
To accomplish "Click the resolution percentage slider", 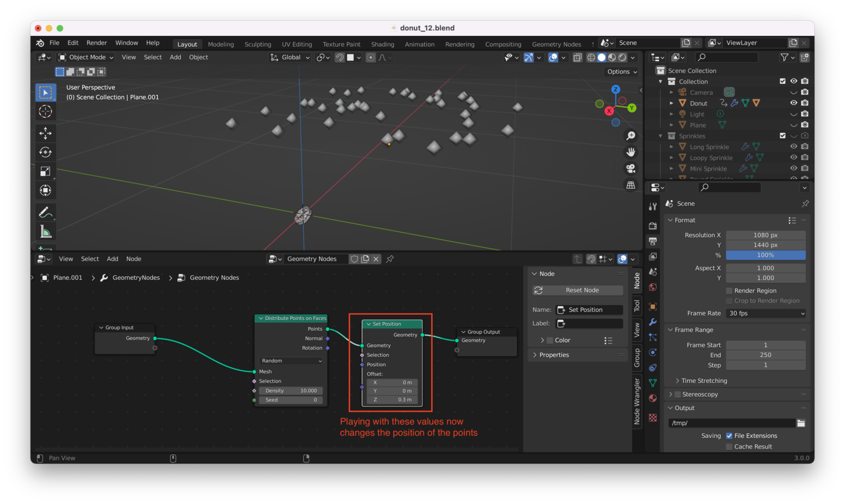I will tap(766, 255).
